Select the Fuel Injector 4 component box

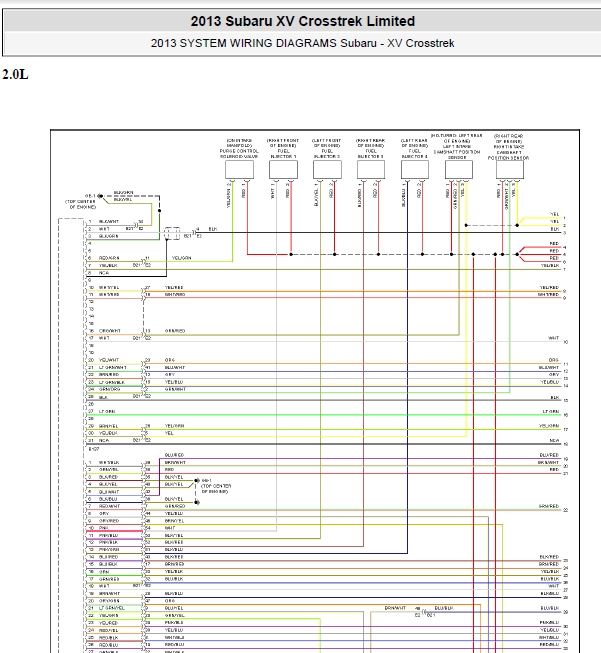tap(415, 169)
